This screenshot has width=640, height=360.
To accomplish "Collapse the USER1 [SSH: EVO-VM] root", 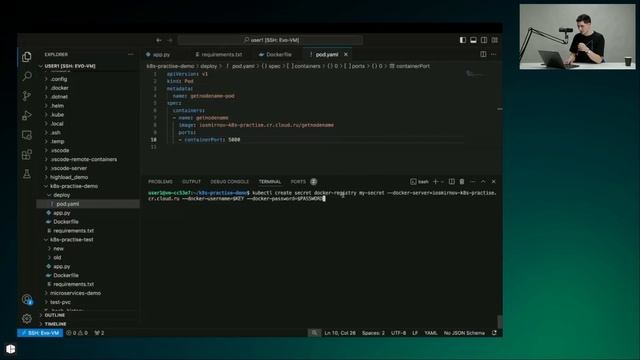I will [x=88, y=66].
